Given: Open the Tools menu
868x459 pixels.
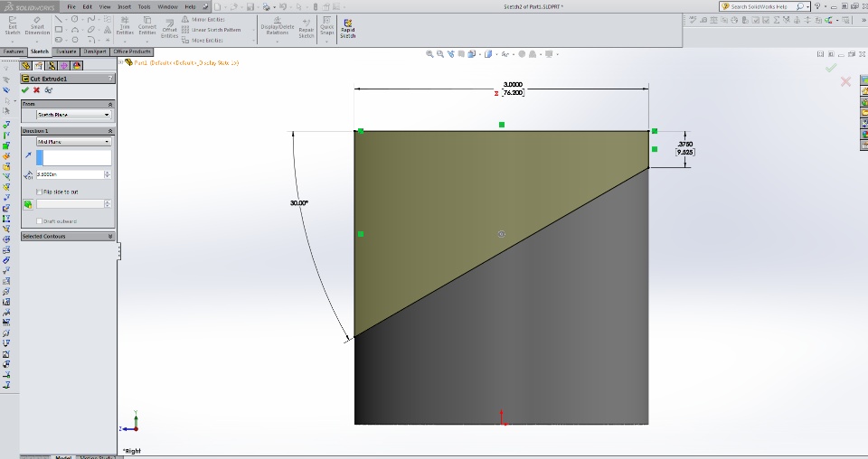Looking at the screenshot, I should [x=145, y=6].
